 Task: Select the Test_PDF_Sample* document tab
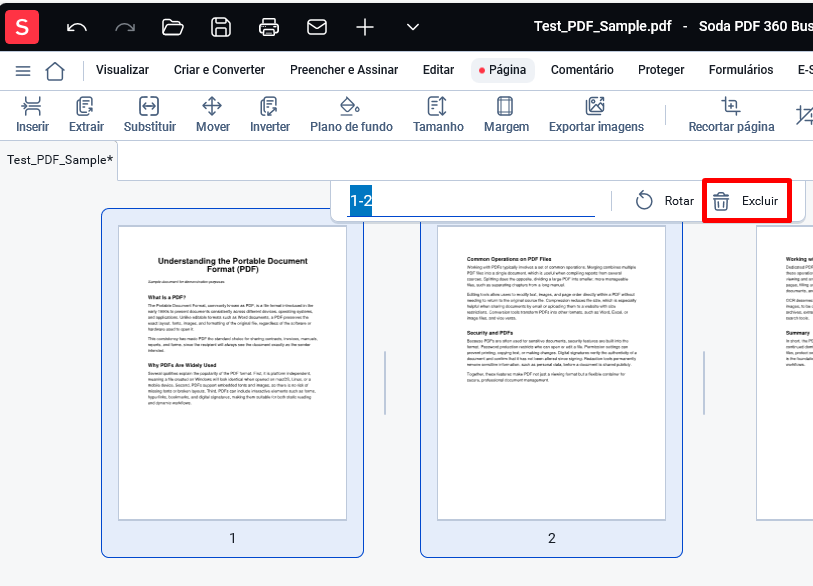60,160
